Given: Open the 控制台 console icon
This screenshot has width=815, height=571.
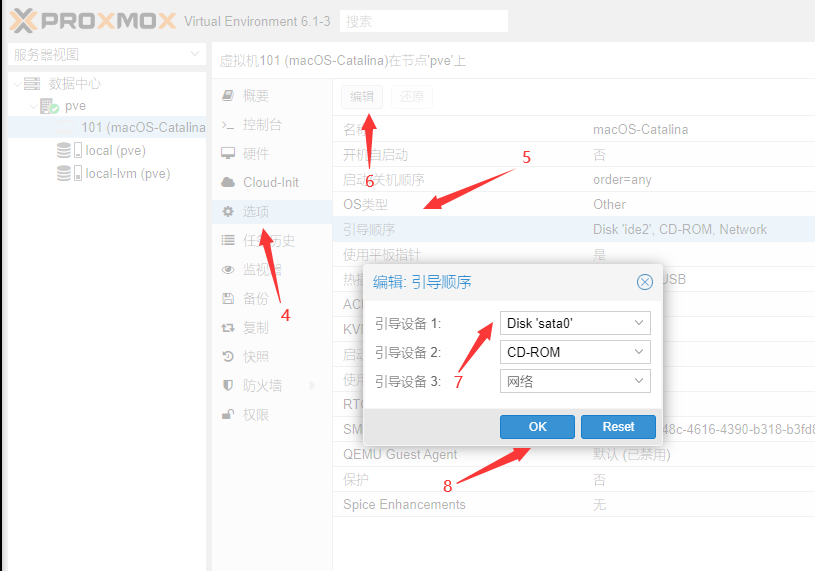Looking at the screenshot, I should tap(227, 125).
